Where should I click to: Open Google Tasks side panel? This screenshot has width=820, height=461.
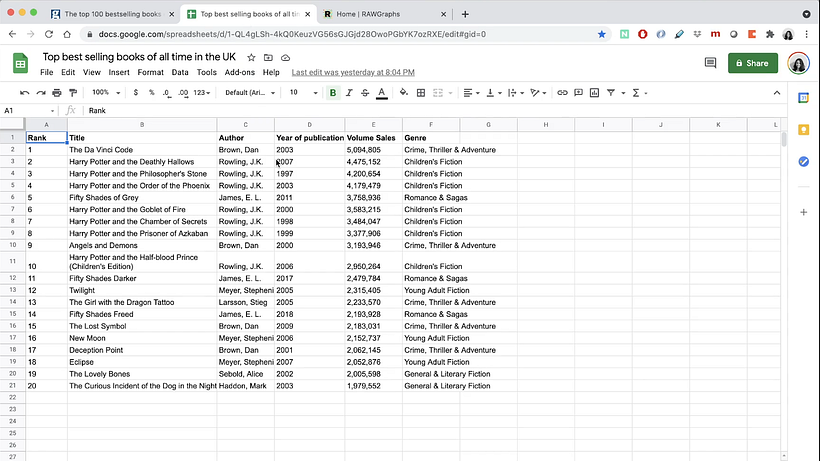tap(804, 162)
